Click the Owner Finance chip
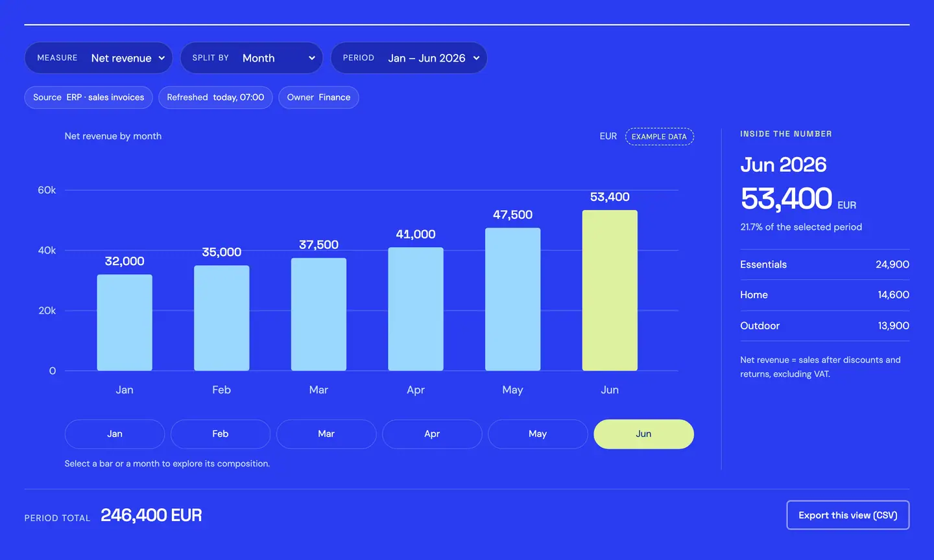 click(x=318, y=97)
